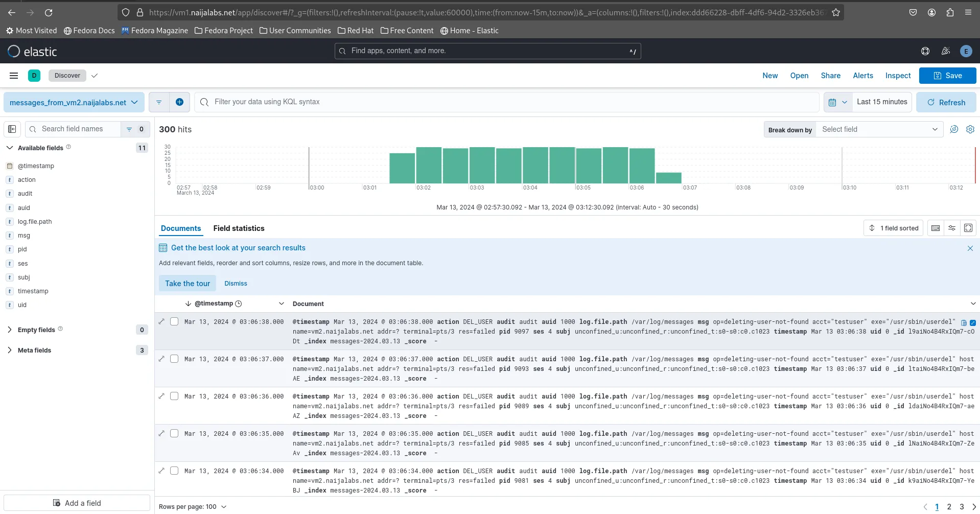Collapse the Available fields section
Screen dimensions: 980x514
point(10,148)
